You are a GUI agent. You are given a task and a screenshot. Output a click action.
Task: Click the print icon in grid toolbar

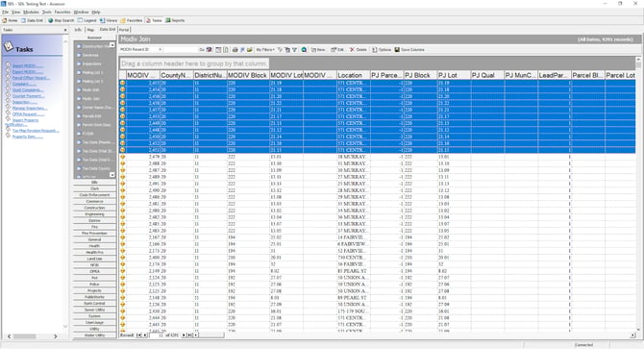tap(235, 50)
